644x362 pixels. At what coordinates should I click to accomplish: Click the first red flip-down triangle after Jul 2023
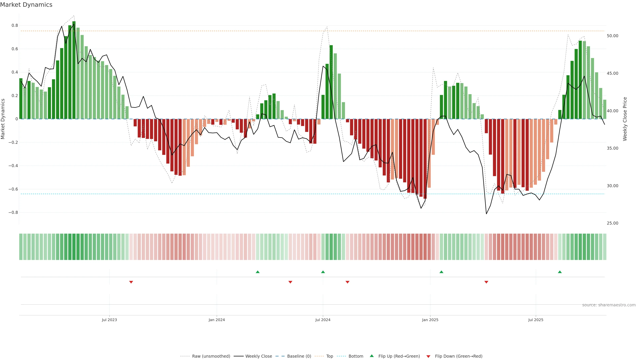131,282
